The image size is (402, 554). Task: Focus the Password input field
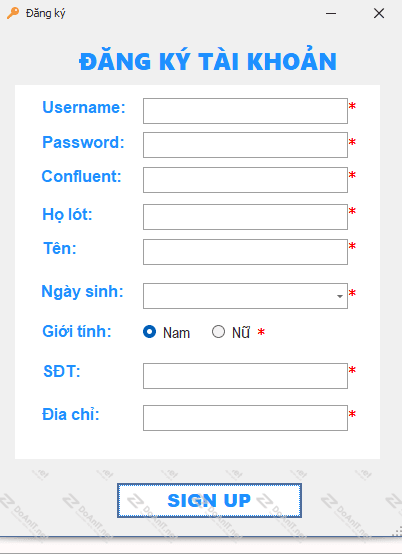(x=245, y=145)
